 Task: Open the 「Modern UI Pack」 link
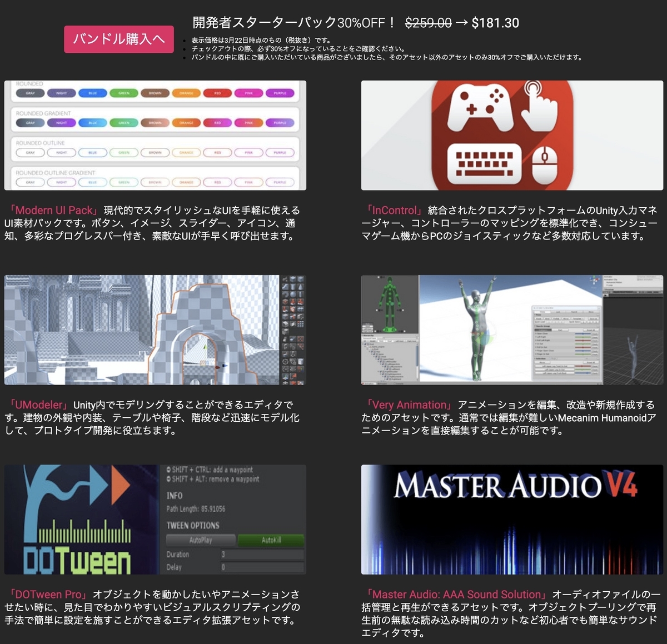click(x=53, y=211)
